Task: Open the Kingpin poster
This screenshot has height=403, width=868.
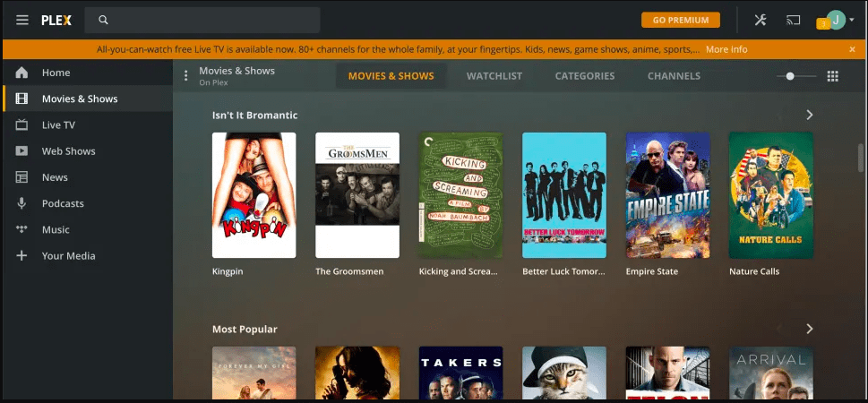Action: (254, 195)
